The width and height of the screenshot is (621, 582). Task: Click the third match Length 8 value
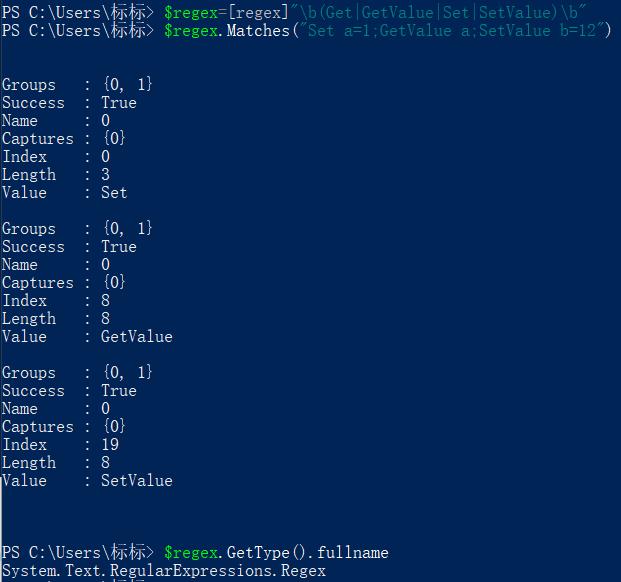coord(105,462)
